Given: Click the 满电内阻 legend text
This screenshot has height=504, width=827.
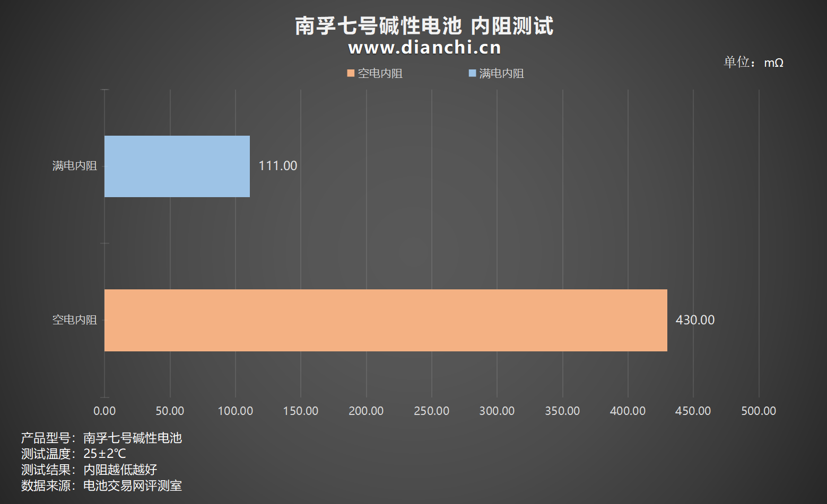Looking at the screenshot, I should point(502,73).
